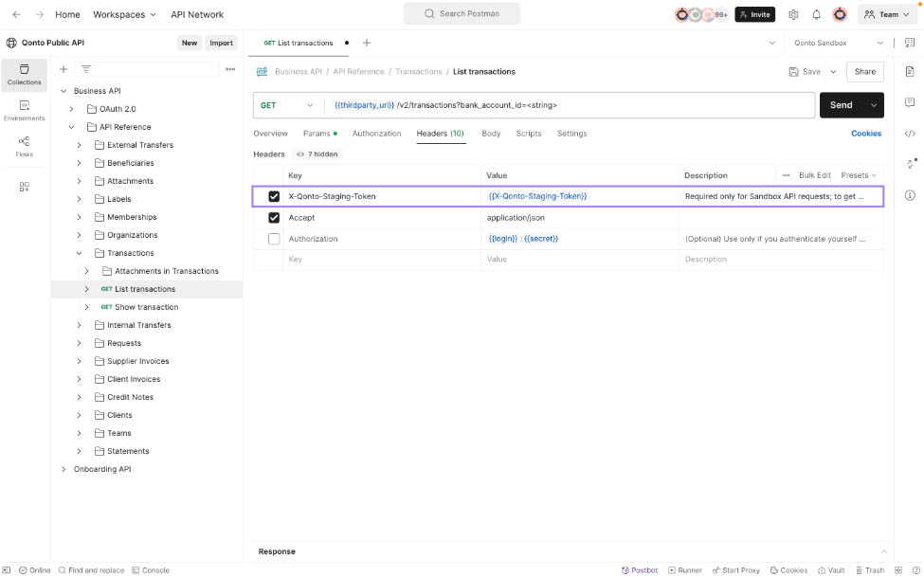Click the plus icon to create collection

63,69
